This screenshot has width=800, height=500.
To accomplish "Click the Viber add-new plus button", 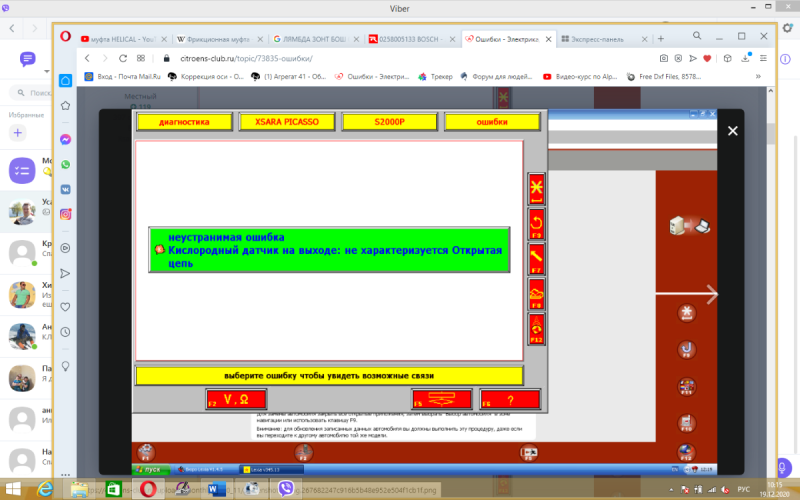I will pyautogui.click(x=17, y=132).
